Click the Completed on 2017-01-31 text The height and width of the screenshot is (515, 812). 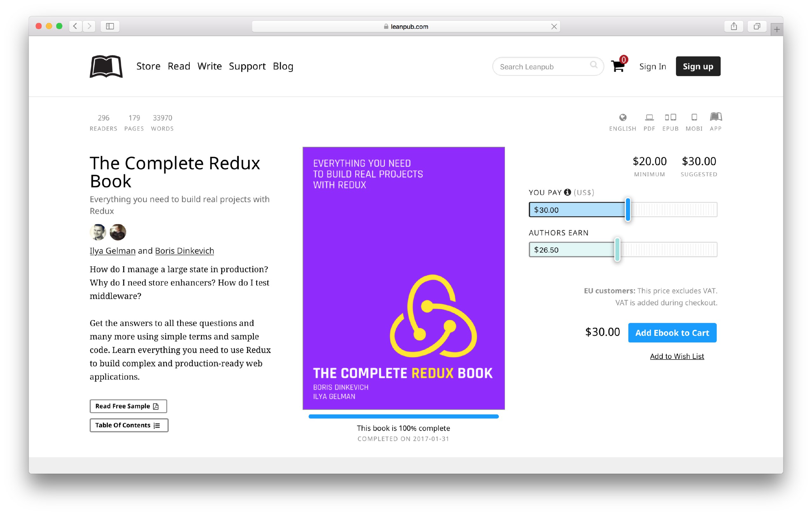tap(403, 439)
